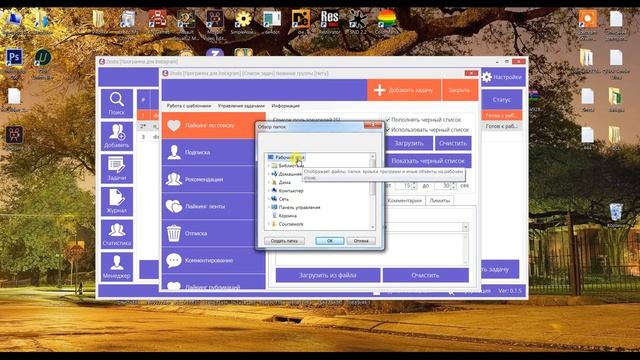Select the Комментирование task type

(213, 260)
